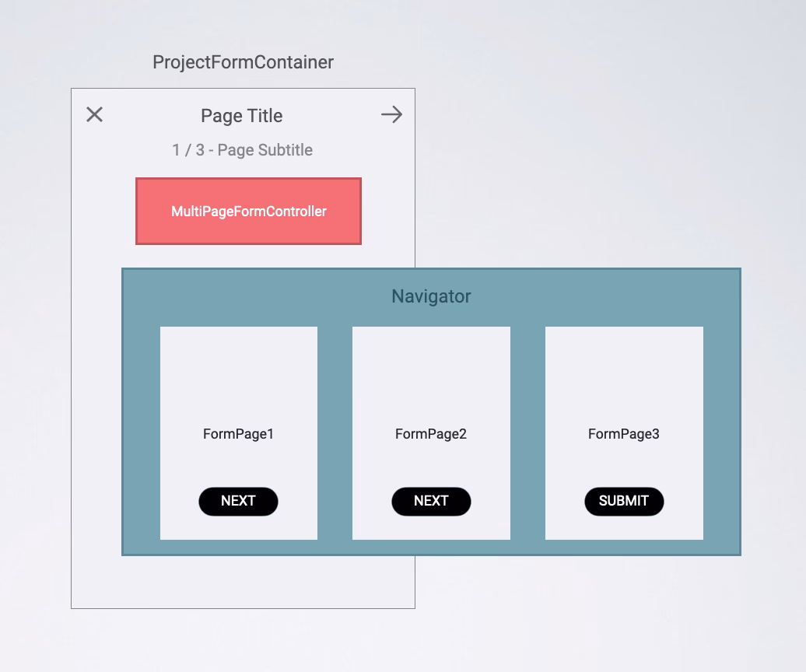Click the forward arrow icon next to Page Title
This screenshot has height=672, width=806.
click(x=391, y=114)
